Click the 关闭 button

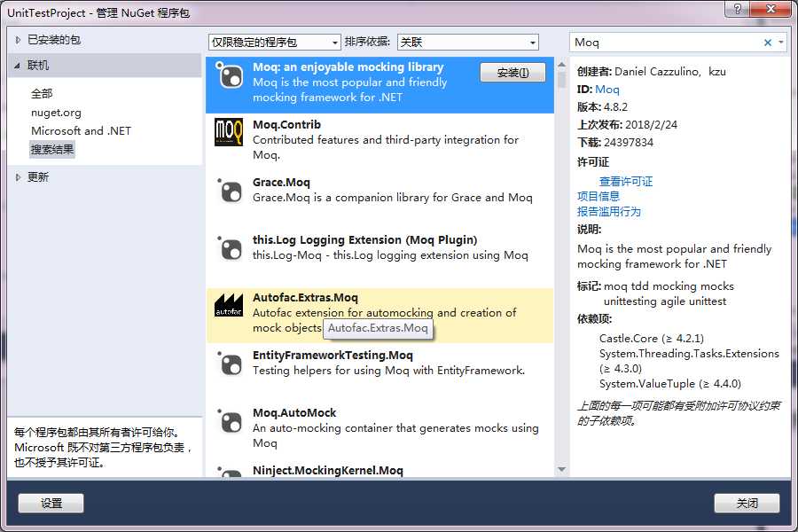pyautogui.click(x=747, y=503)
